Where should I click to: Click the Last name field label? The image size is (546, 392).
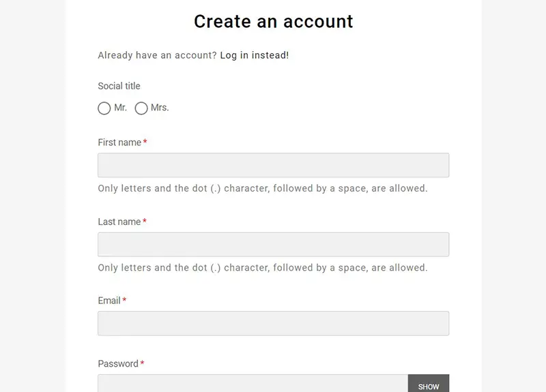[x=119, y=222]
